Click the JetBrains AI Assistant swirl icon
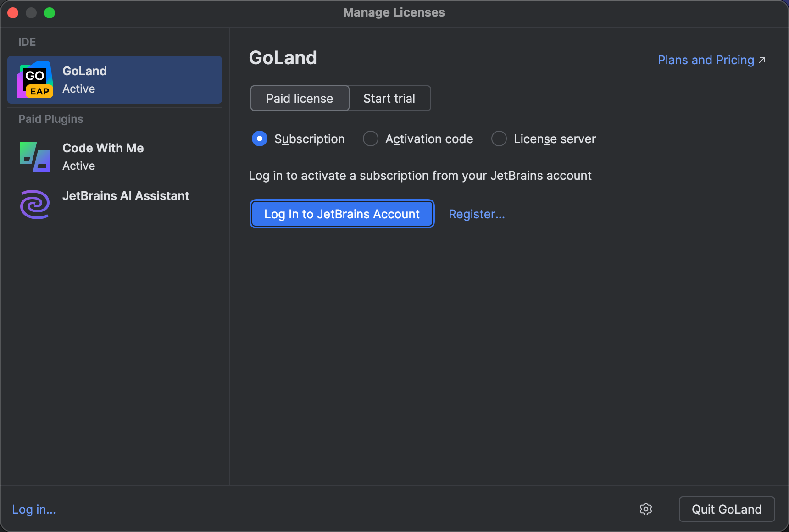 pos(34,204)
